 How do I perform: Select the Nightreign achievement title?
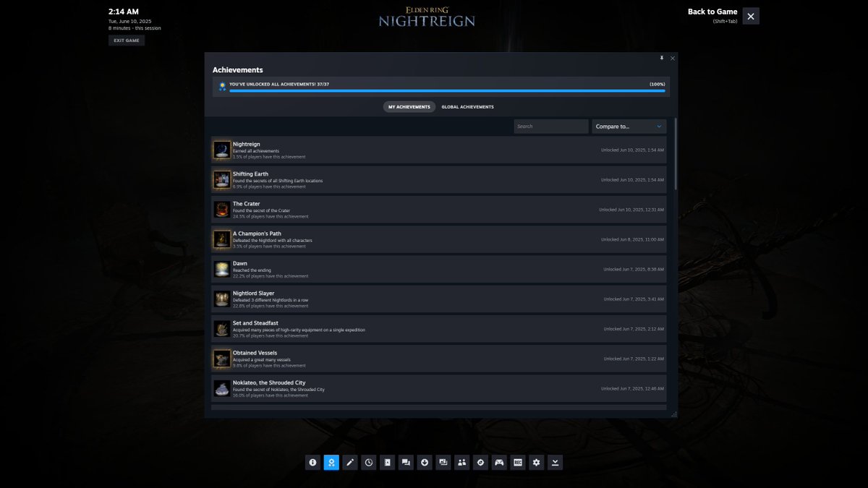click(247, 144)
